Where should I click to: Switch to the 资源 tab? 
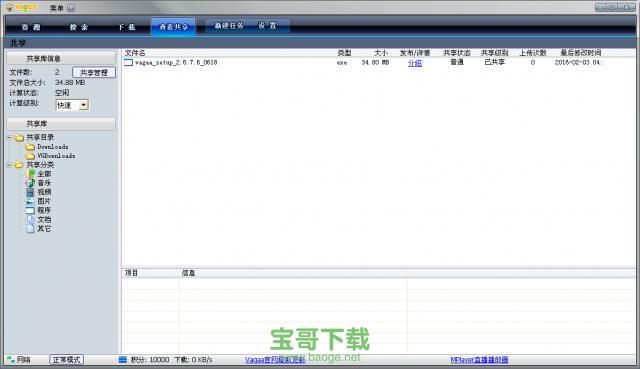(x=31, y=27)
